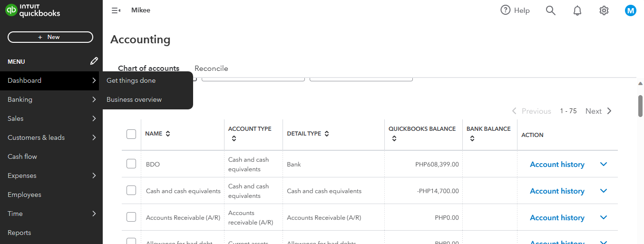Open the search magnifier icon

tap(551, 10)
